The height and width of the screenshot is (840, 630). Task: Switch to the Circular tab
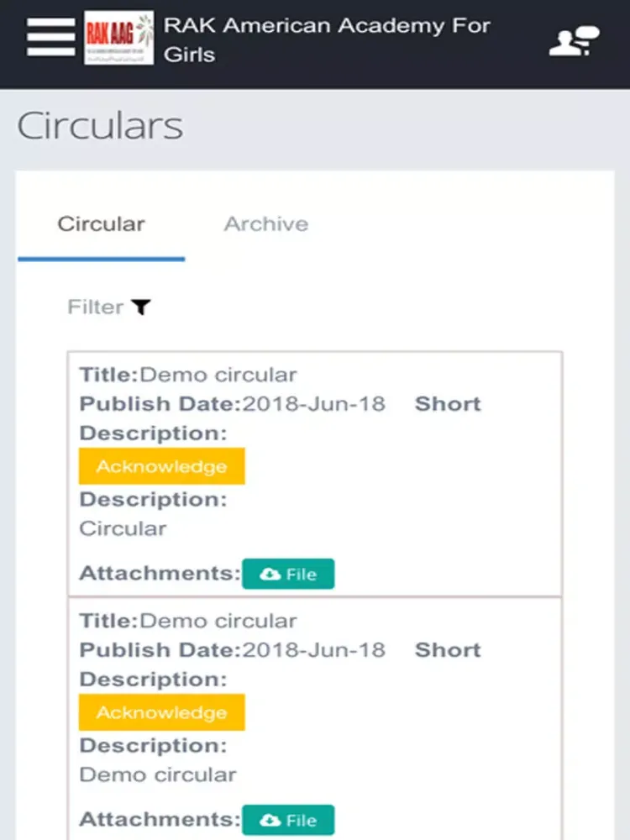click(x=102, y=224)
